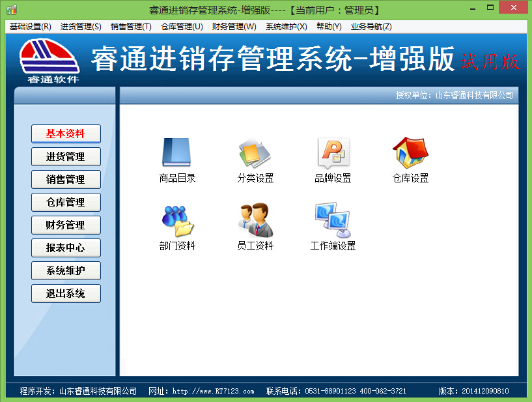Click the website link http://www.RT7123.com

coord(213,391)
